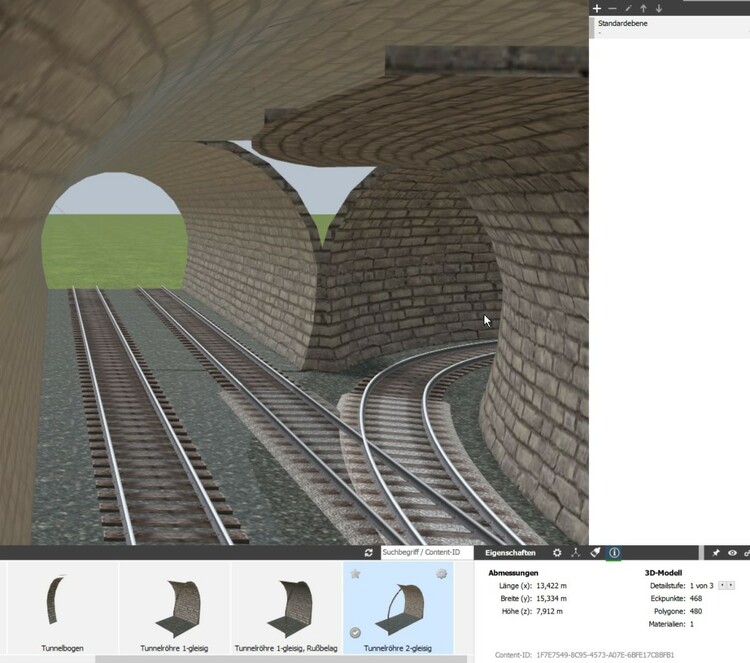The height and width of the screenshot is (663, 750).
Task: Toggle visibility with the eye icon
Action: tap(732, 552)
